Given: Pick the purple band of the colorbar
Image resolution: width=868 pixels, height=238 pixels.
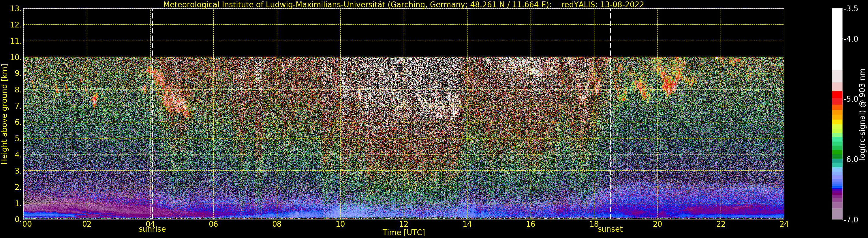Looking at the screenshot, I should click(x=837, y=192).
